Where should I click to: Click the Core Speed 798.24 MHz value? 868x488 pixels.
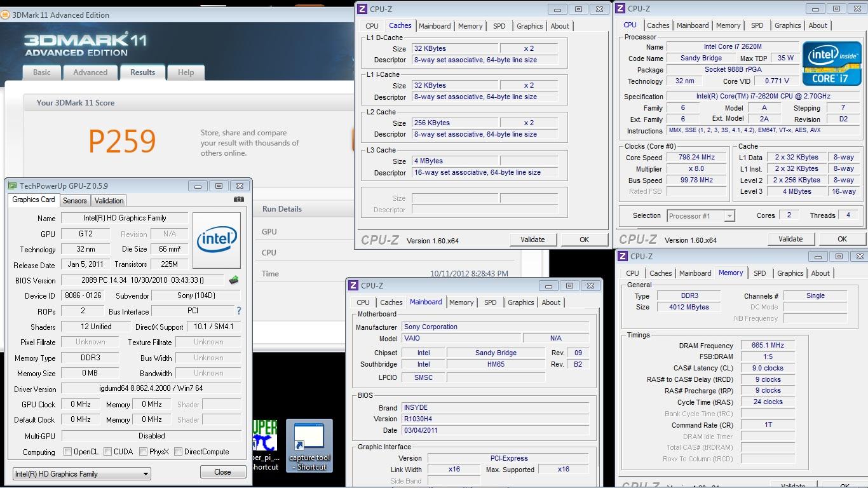coord(696,157)
